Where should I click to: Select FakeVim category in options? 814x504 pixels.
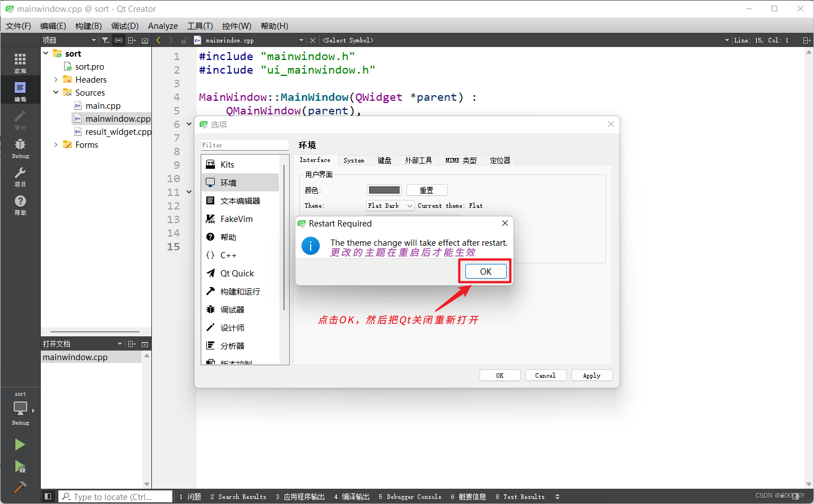241,219
